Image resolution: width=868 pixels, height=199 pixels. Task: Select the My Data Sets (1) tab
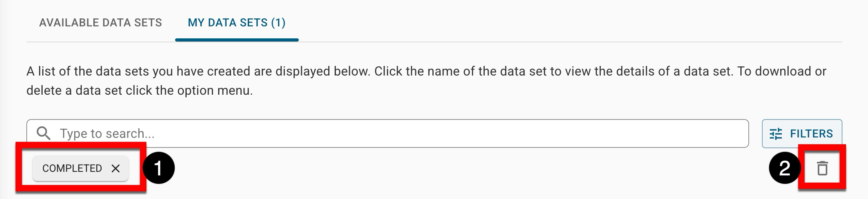pyautogui.click(x=237, y=23)
